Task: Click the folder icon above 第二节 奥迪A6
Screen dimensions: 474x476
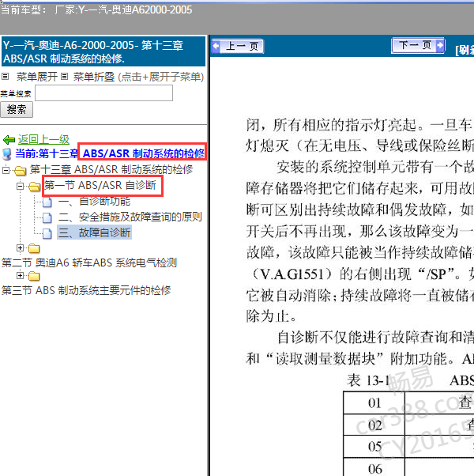Action: point(34,248)
